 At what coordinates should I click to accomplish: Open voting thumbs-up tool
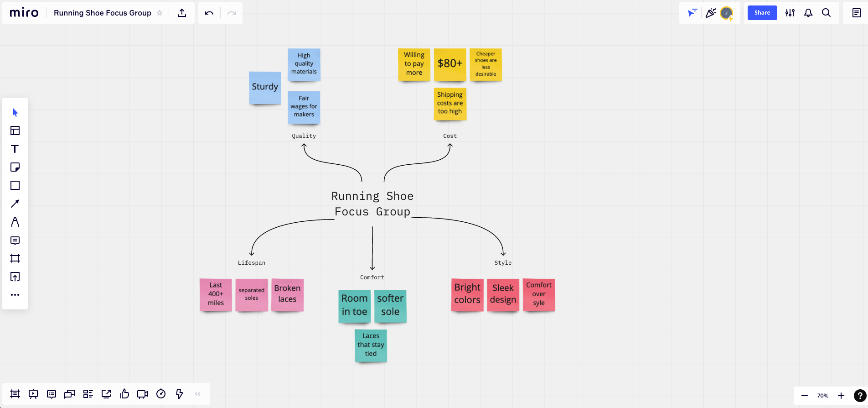[124, 394]
